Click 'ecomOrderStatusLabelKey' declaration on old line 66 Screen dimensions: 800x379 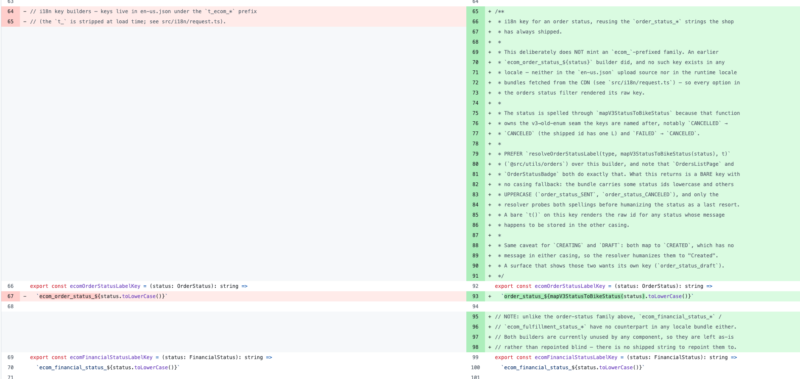(x=105, y=286)
